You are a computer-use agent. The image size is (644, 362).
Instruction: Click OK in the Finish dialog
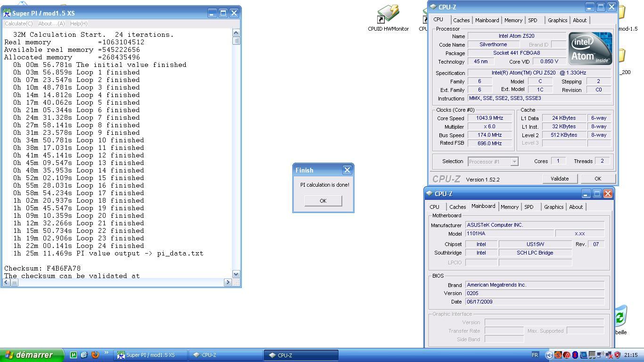pos(323,201)
